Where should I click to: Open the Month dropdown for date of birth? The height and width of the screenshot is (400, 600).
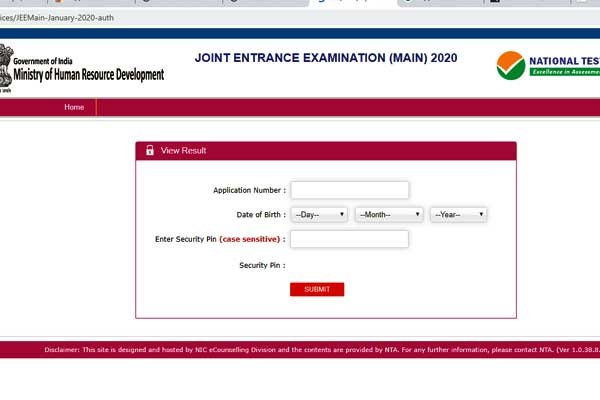click(389, 214)
